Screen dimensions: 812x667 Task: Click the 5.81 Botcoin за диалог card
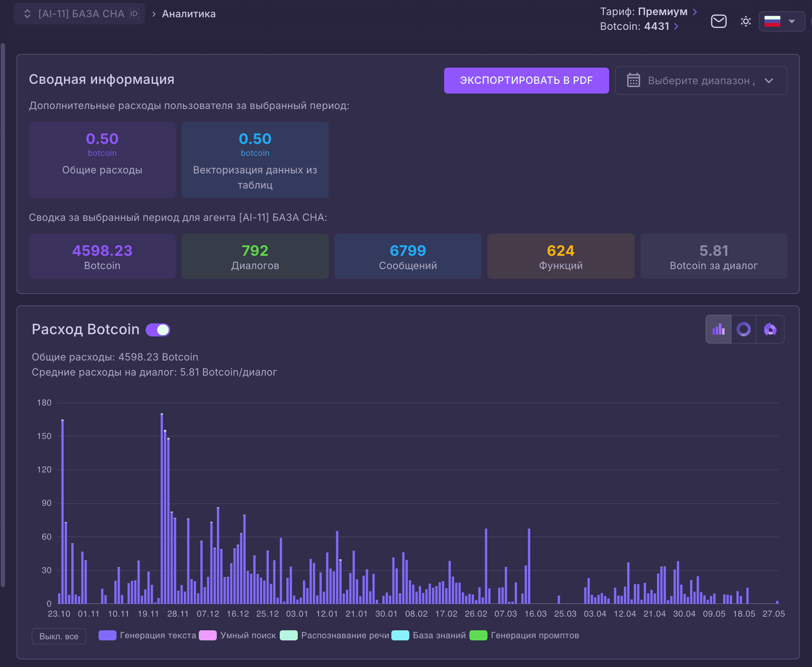point(714,256)
